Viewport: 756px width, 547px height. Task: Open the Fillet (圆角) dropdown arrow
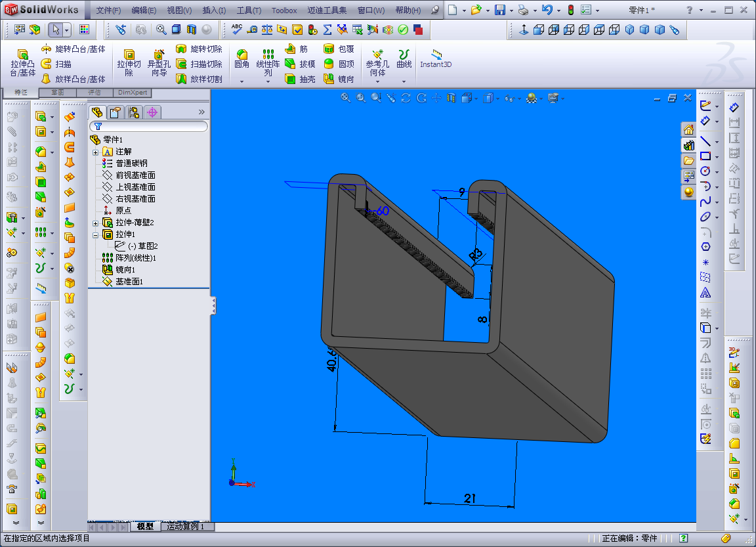click(x=241, y=81)
